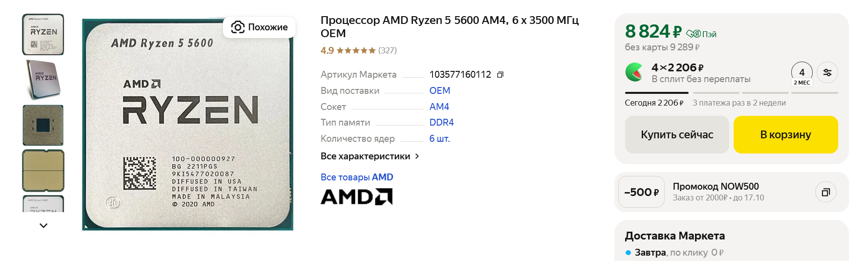The width and height of the screenshot is (868, 261).
Task: Open the Все товары AMD link
Action: 357,177
